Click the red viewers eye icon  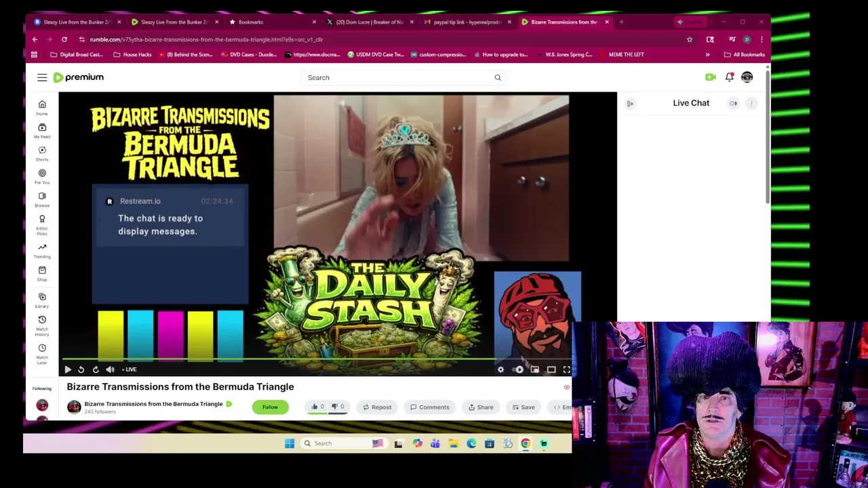567,388
